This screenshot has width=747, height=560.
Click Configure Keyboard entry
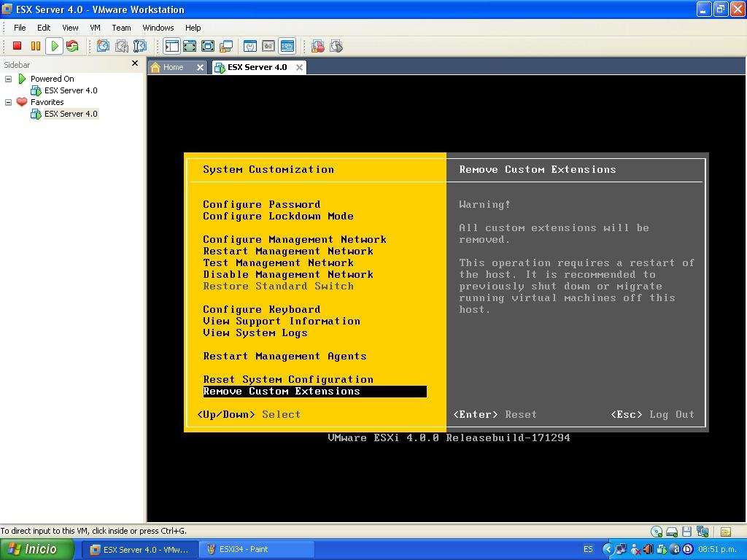(262, 309)
